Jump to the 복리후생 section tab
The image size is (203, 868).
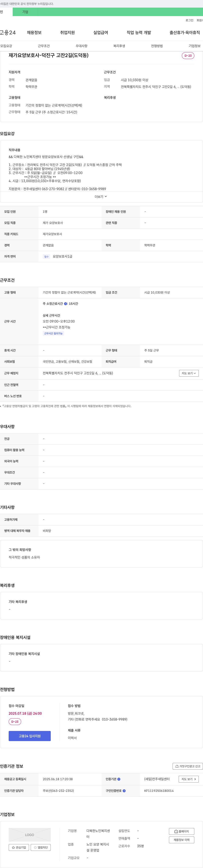[x=119, y=46]
